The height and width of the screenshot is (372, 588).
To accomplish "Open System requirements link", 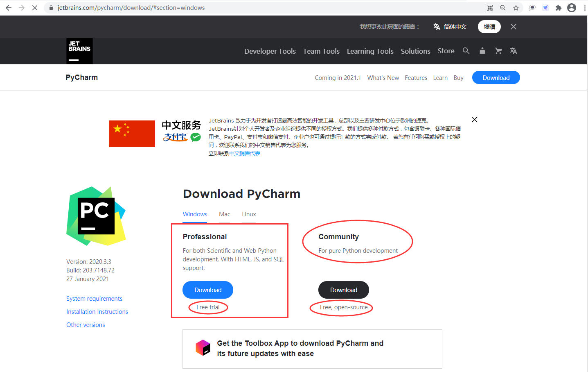I will coord(94,299).
